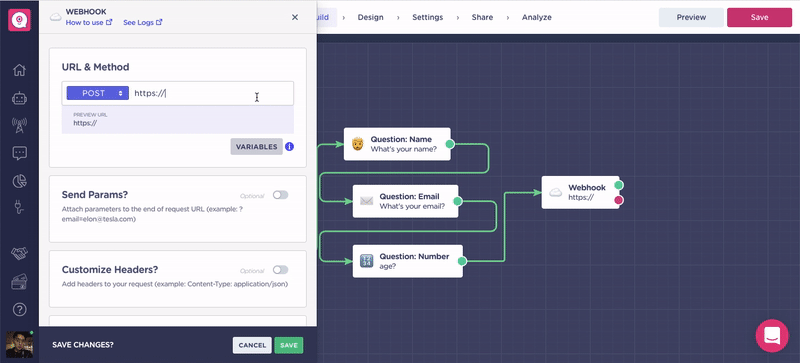Open the See Logs link
800x363 pixels.
coord(143,22)
